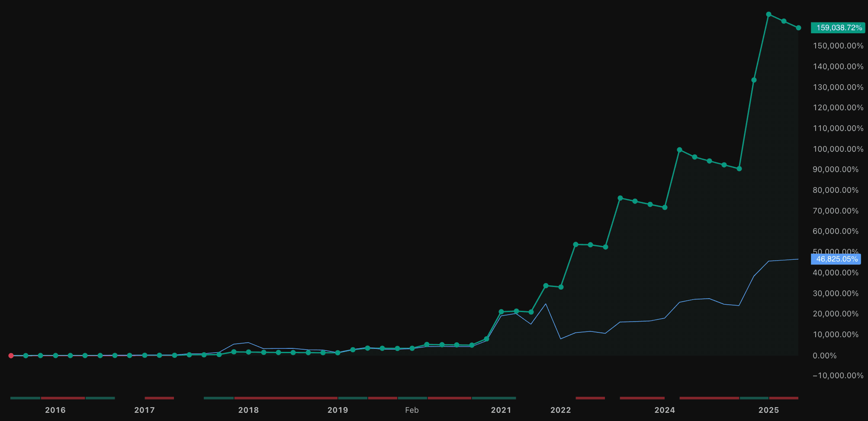Click the red bar segment under 2017
This screenshot has width=868, height=421.
159,398
